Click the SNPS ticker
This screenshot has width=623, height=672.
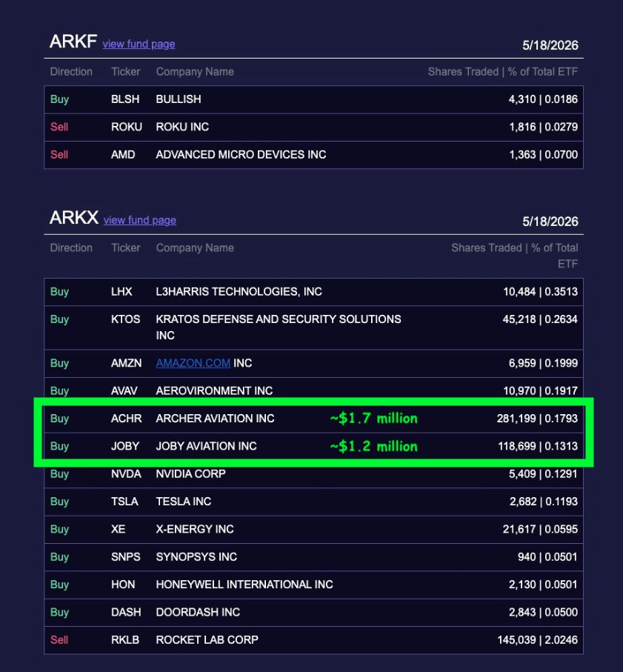125,556
